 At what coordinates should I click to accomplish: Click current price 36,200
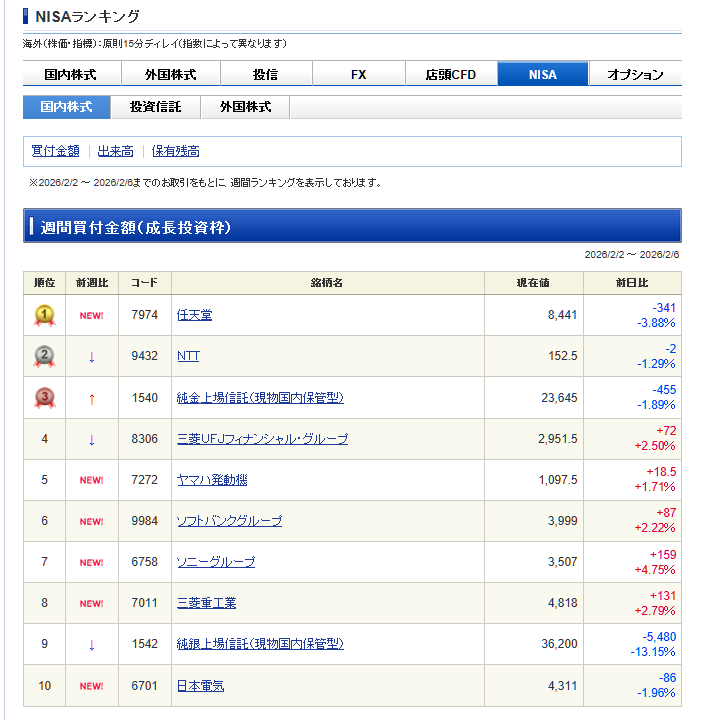click(559, 644)
